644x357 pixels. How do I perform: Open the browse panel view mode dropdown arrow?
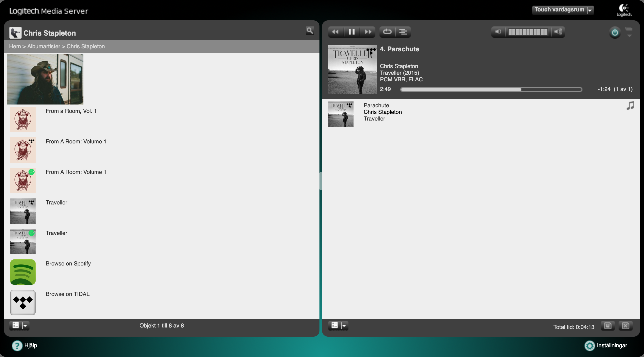click(x=25, y=326)
